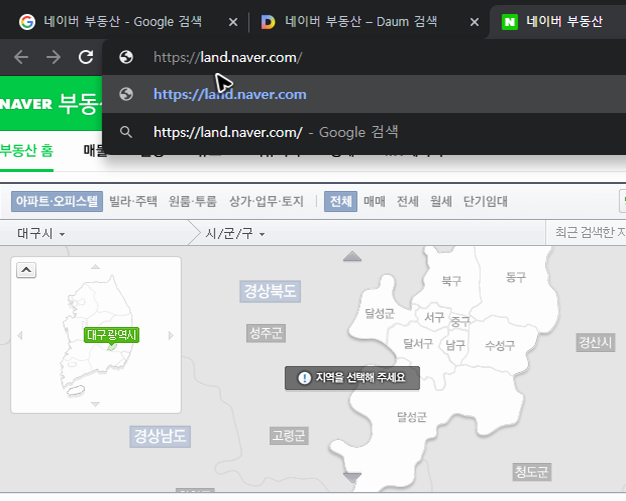Filter by 월세 trade type
The height and width of the screenshot is (501, 626).
coord(441,201)
